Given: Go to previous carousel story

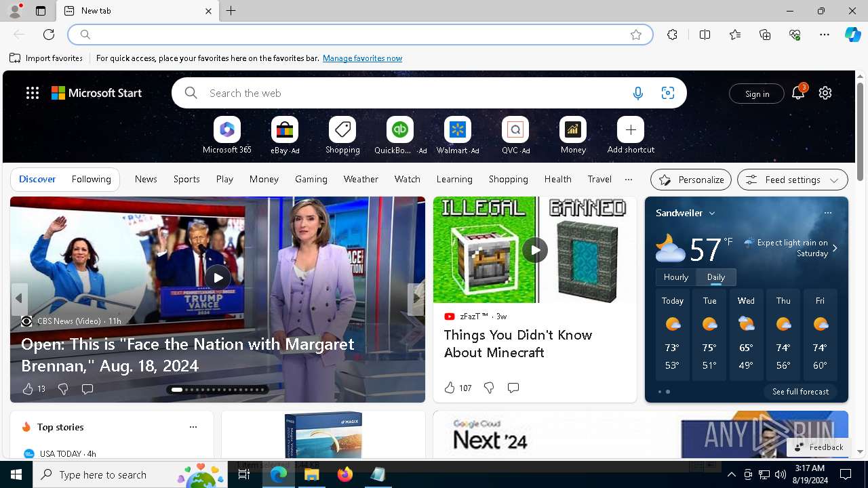Looking at the screenshot, I should click(x=19, y=298).
